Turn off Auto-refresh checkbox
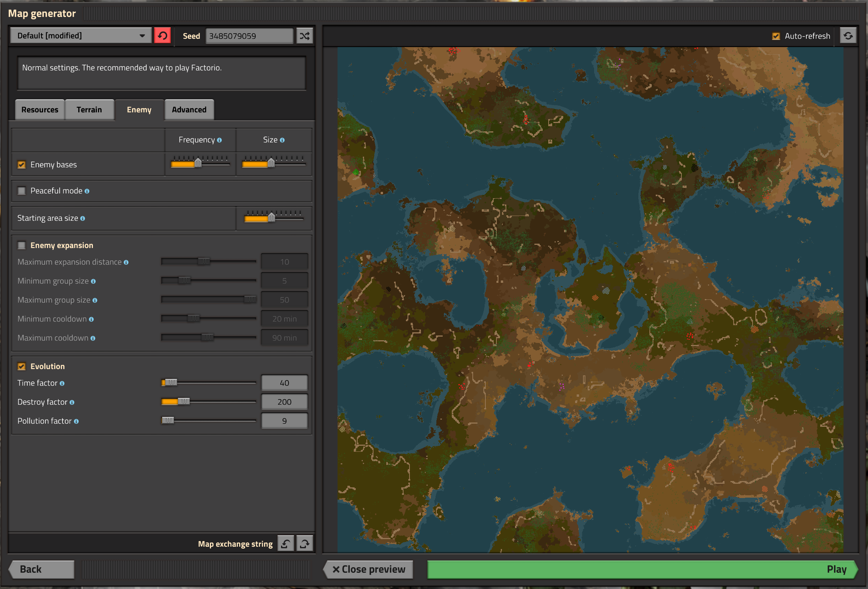868x589 pixels. coord(776,36)
